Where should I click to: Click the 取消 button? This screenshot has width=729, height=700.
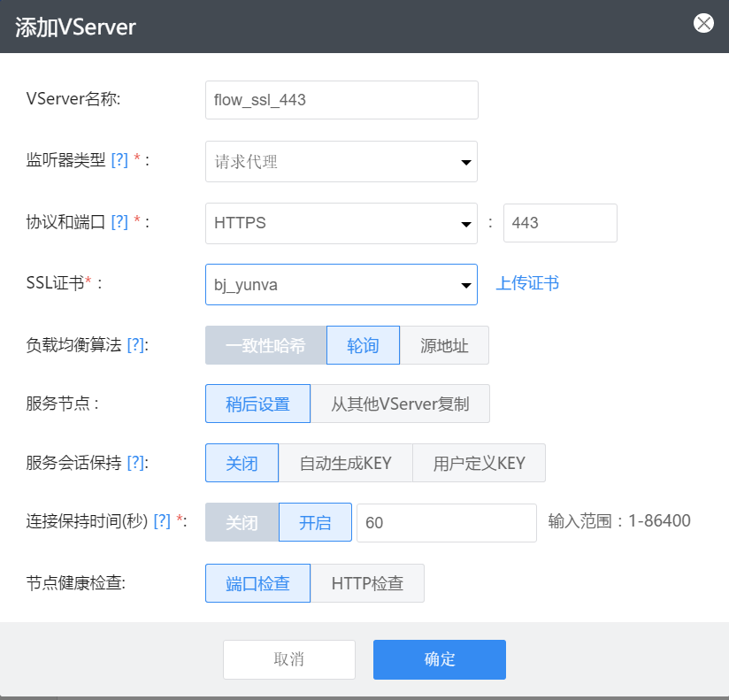point(289,659)
